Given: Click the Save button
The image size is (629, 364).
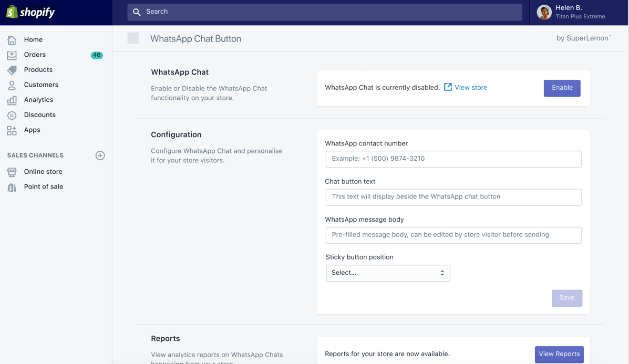Looking at the screenshot, I should pyautogui.click(x=567, y=298).
